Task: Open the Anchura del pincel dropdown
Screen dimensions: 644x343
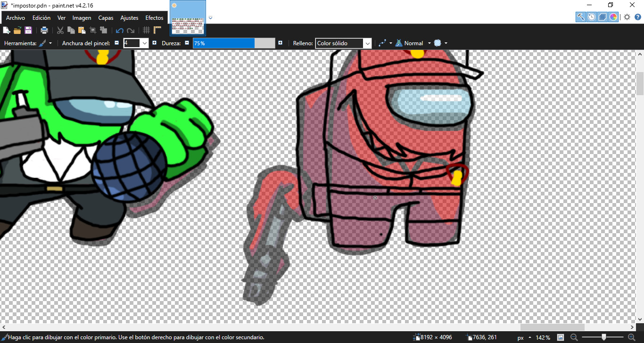Action: (x=144, y=43)
